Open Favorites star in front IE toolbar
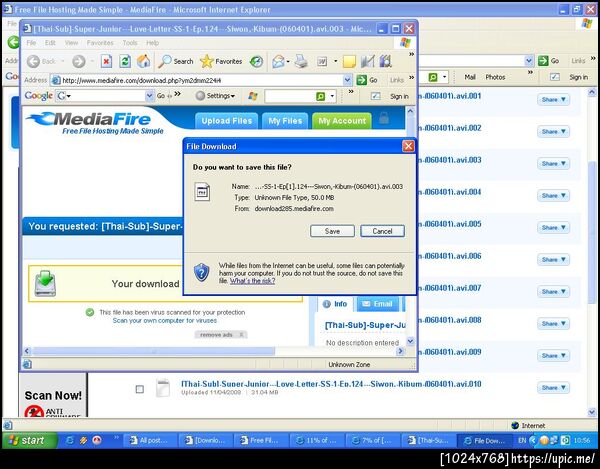The width and height of the screenshot is (600, 469). [221, 61]
